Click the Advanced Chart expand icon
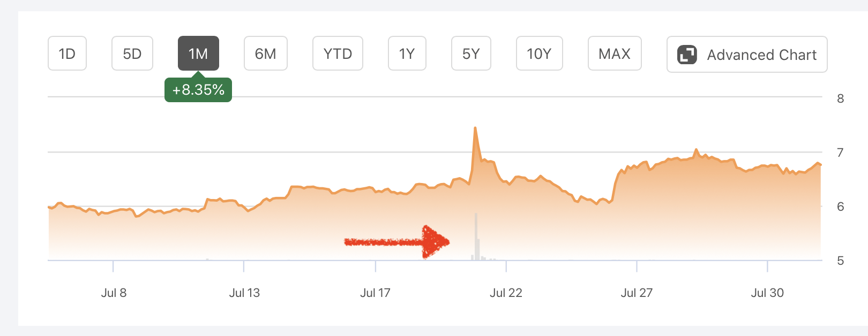Image resolution: width=868 pixels, height=336 pixels. [687, 55]
